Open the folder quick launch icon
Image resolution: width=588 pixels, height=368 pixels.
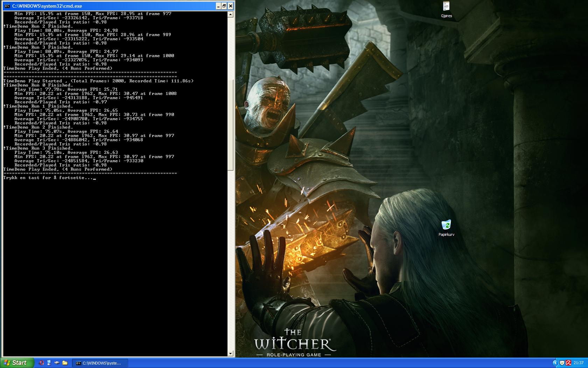65,363
